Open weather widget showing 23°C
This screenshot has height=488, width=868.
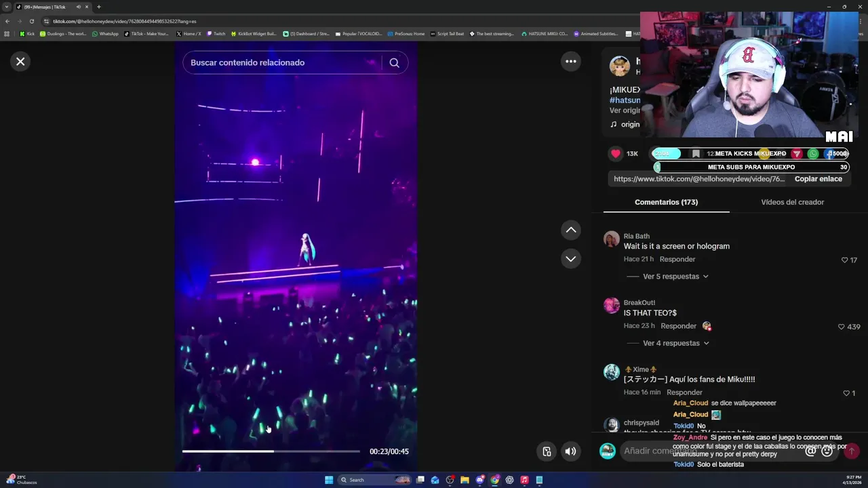tap(20, 480)
